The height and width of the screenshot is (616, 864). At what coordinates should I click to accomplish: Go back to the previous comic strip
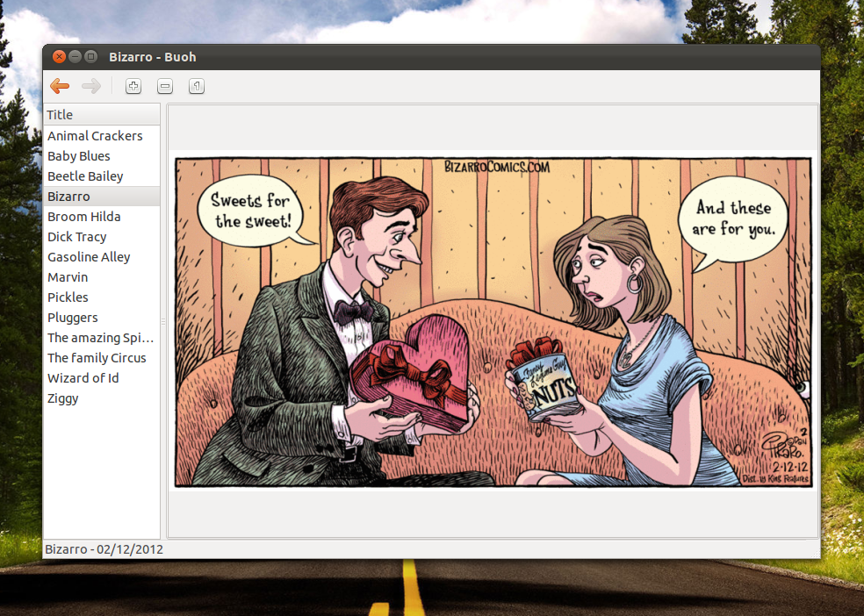(x=60, y=86)
